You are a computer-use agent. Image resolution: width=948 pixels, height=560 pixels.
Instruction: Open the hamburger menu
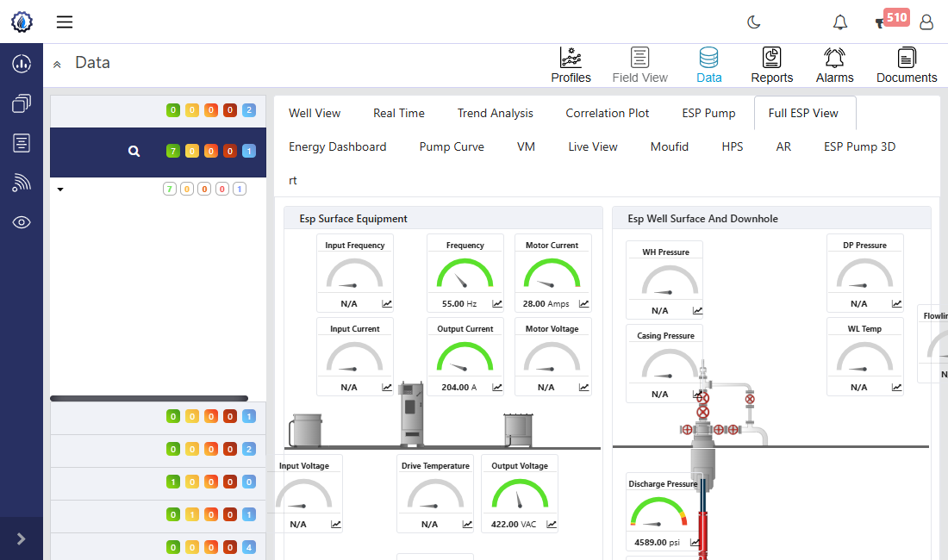[65, 22]
